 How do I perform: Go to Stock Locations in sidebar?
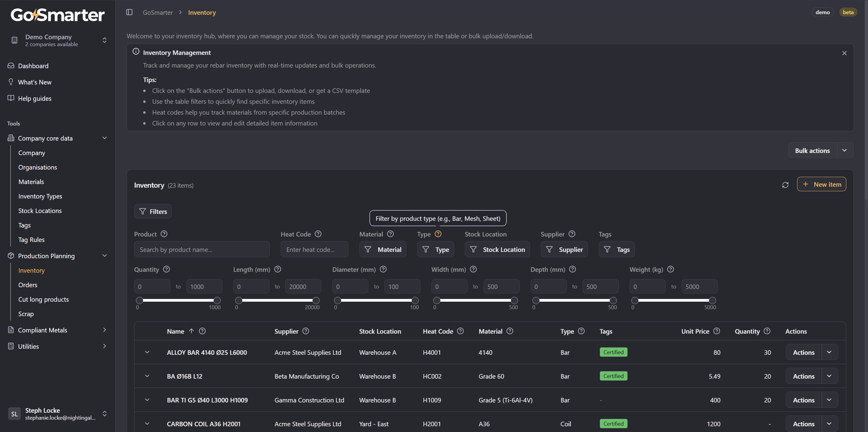[x=40, y=211]
